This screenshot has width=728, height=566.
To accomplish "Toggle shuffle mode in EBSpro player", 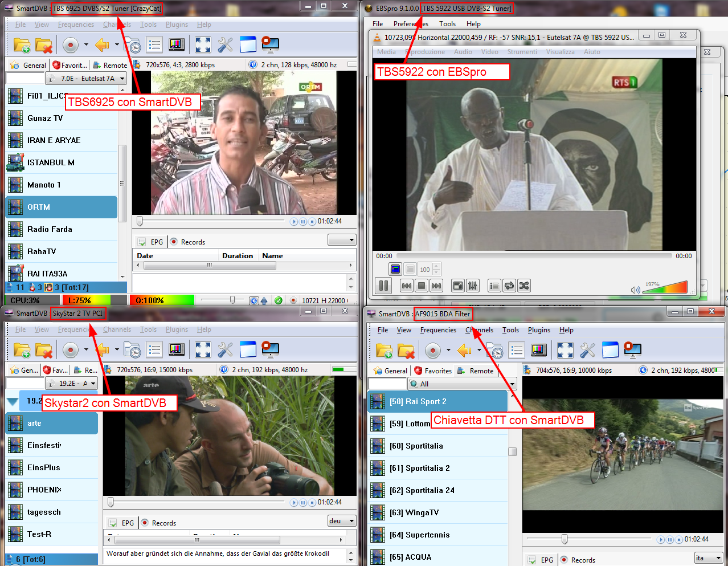I will point(524,286).
